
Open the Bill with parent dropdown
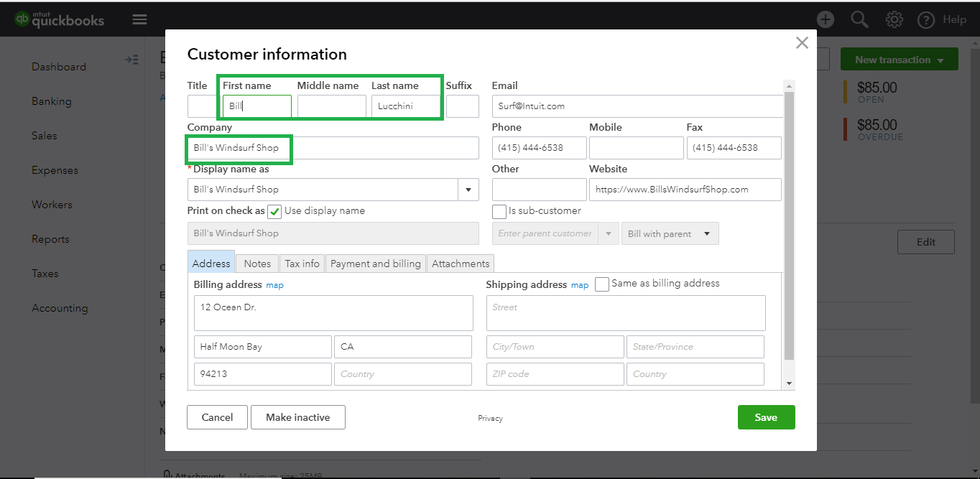click(670, 233)
